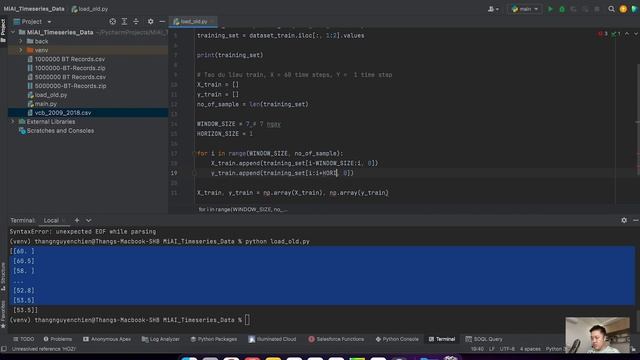Expand the venv folder

[x=21, y=50]
